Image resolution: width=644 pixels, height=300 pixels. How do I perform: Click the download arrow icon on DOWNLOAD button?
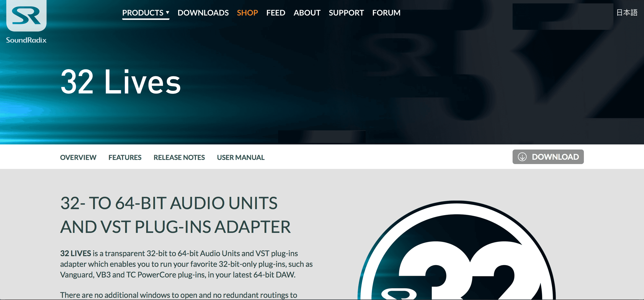point(522,157)
